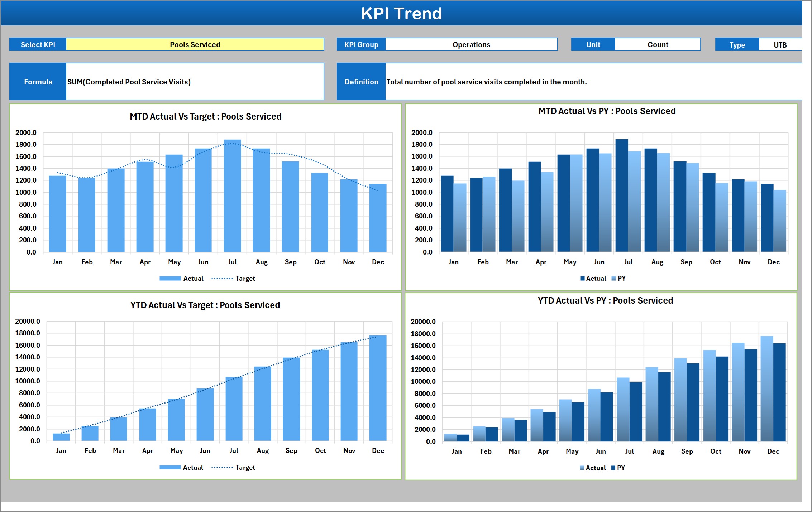This screenshot has height=512, width=812.
Task: Click the 20000.0 axis label in YTD Target chart
Action: (28, 321)
